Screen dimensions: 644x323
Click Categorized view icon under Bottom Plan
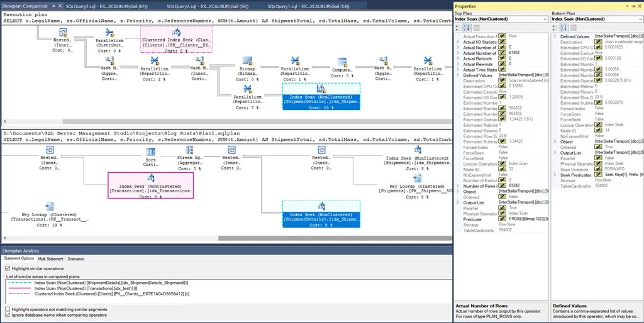555,28
